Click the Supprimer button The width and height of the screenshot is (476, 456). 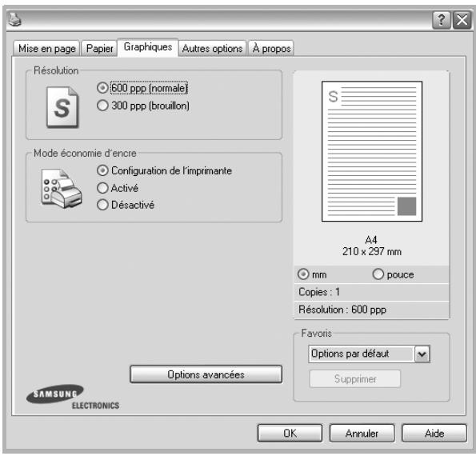point(355,379)
